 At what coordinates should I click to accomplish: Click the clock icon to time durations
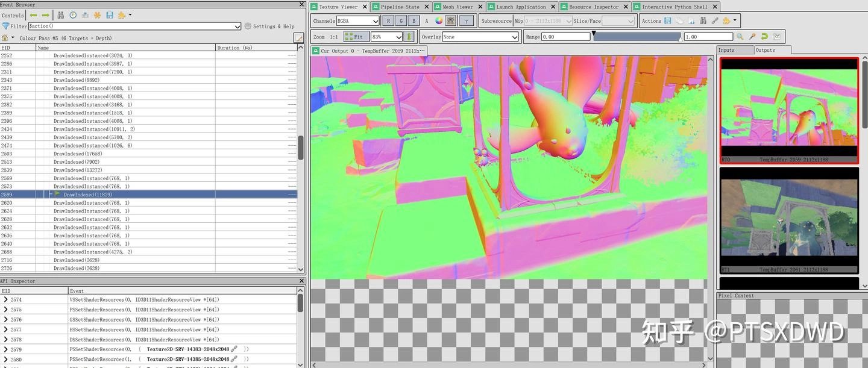[x=73, y=15]
